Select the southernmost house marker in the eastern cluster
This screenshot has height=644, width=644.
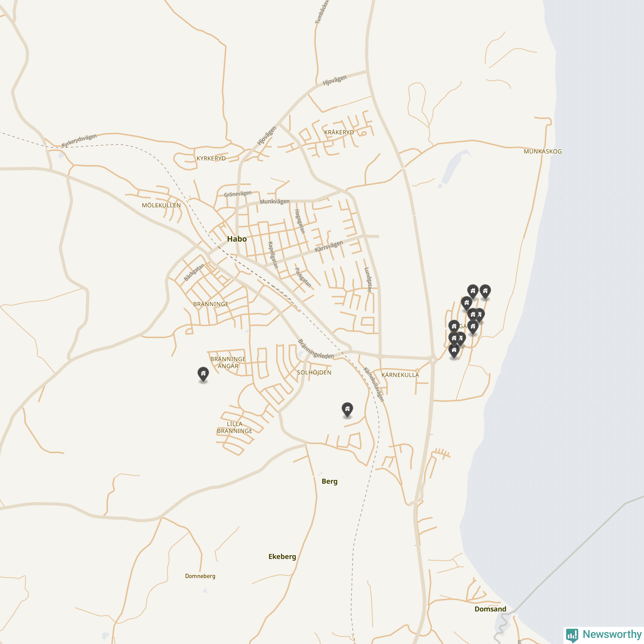point(454,351)
